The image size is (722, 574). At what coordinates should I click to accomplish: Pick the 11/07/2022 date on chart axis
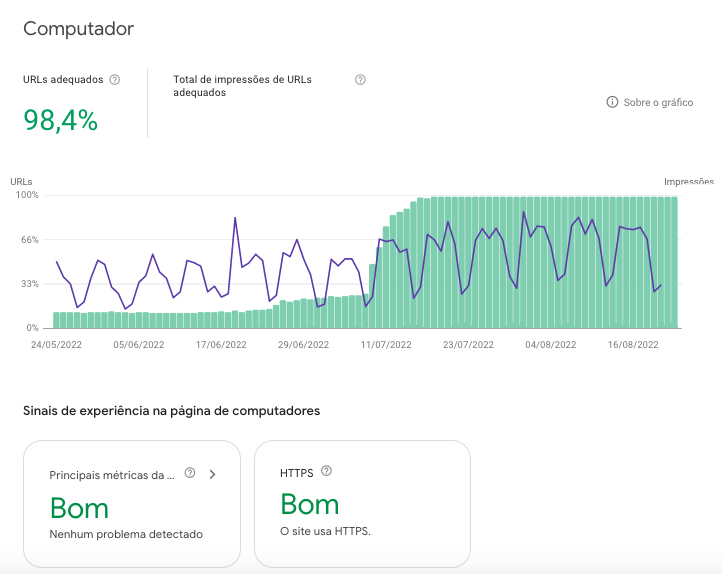386,344
